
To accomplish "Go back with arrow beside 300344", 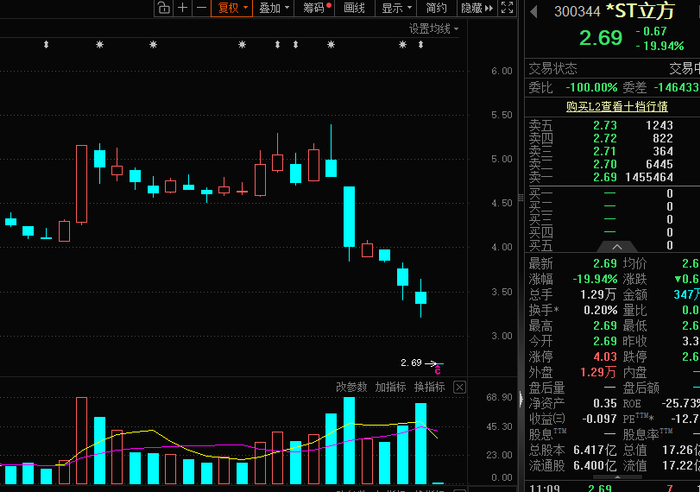I will click(x=533, y=12).
